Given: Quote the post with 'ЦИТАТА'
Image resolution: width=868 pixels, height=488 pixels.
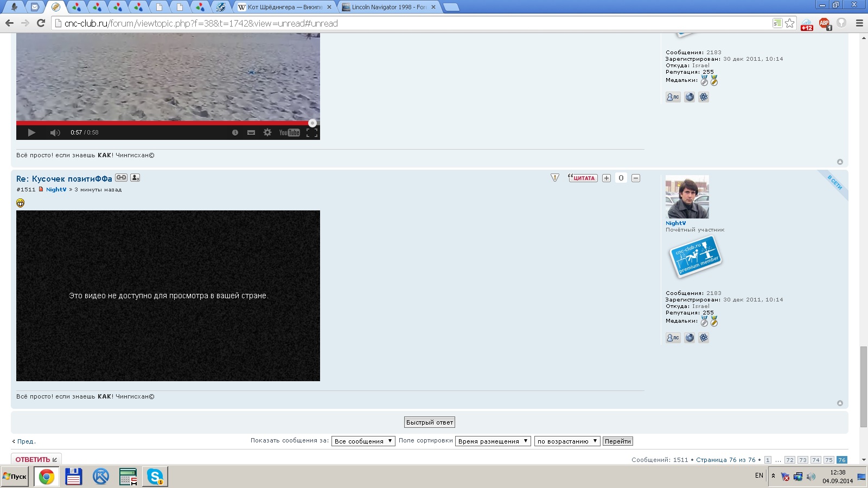Looking at the screenshot, I should 583,178.
